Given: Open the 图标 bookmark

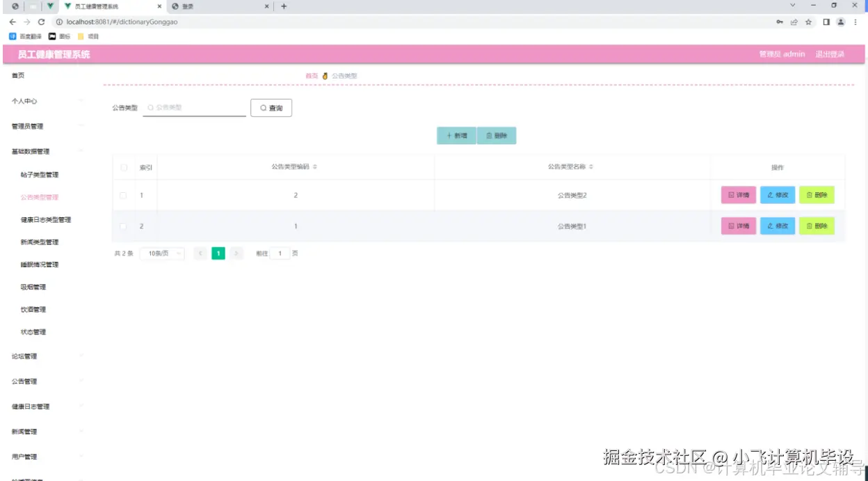Looking at the screenshot, I should [x=60, y=36].
